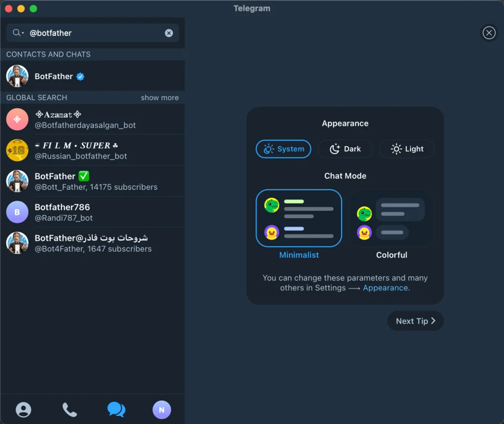
Task: Select the System appearance option
Action: [283, 149]
